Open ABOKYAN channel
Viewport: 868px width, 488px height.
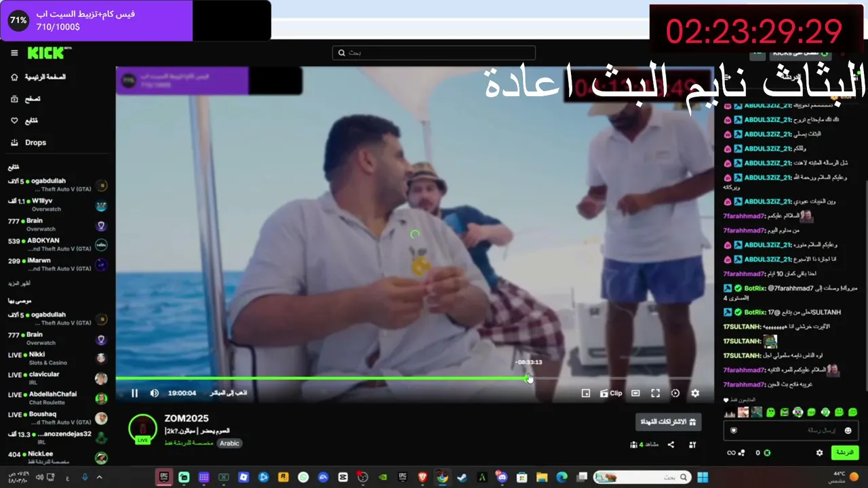pyautogui.click(x=57, y=244)
